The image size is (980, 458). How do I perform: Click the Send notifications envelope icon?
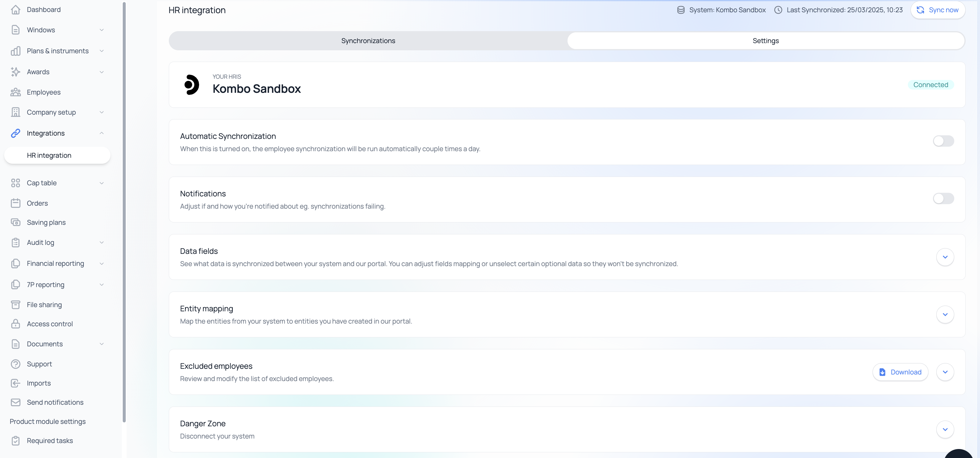coord(16,402)
